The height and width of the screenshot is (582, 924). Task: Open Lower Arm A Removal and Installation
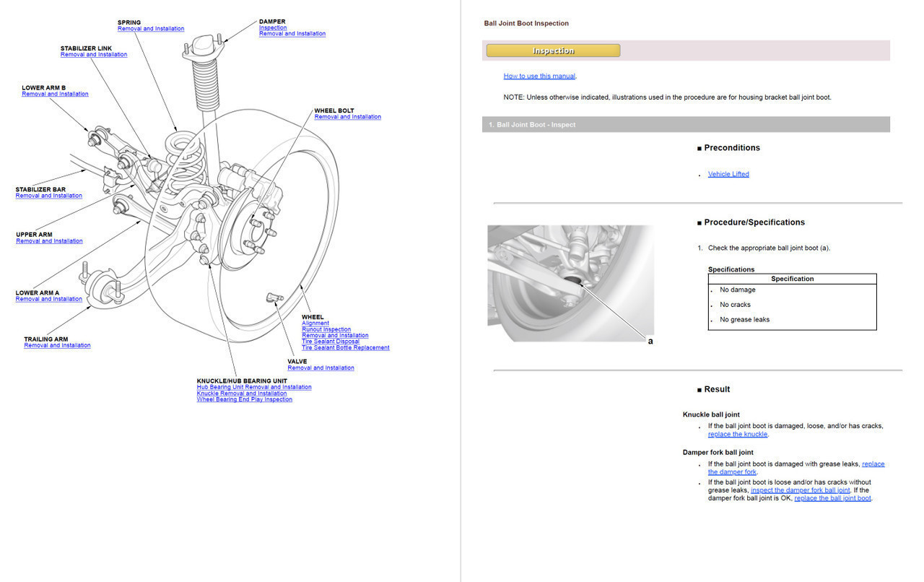49,299
